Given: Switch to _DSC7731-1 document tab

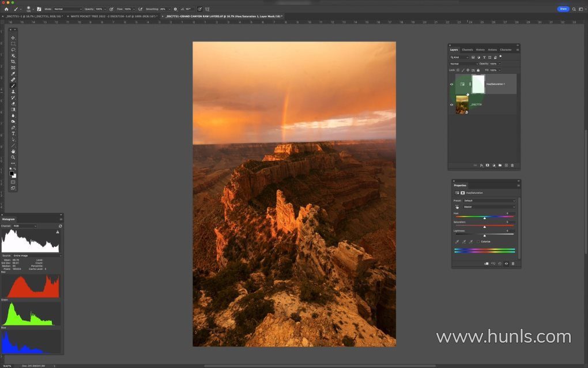Looking at the screenshot, I should tap(34, 17).
